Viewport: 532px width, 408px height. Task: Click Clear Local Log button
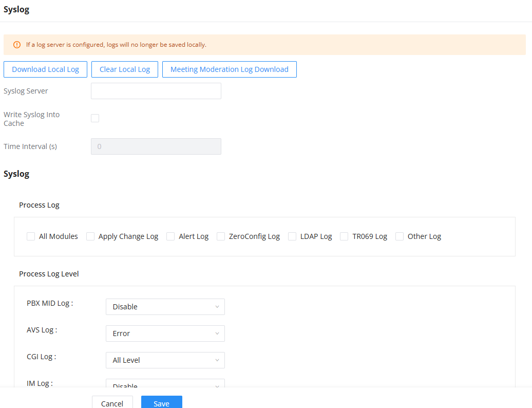(124, 69)
